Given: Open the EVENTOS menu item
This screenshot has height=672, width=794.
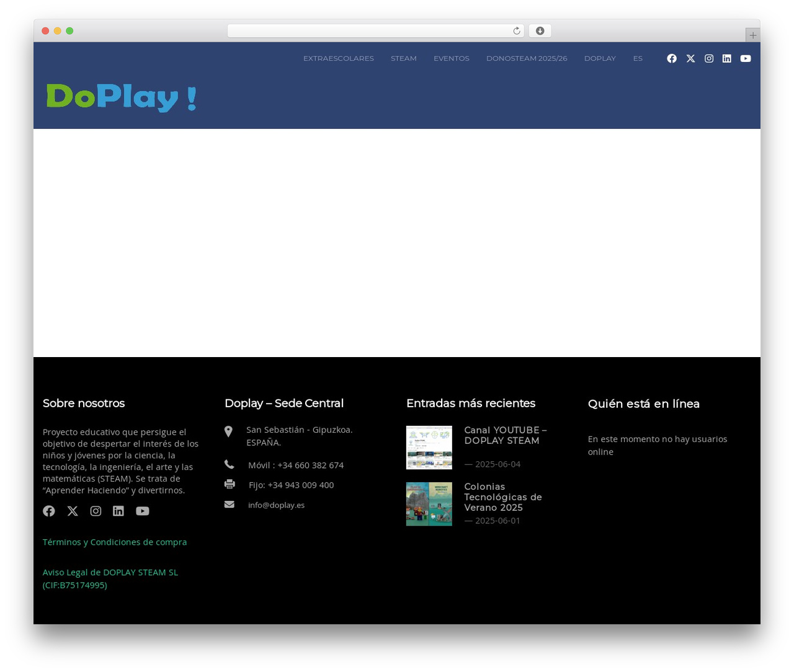Looking at the screenshot, I should [452, 58].
